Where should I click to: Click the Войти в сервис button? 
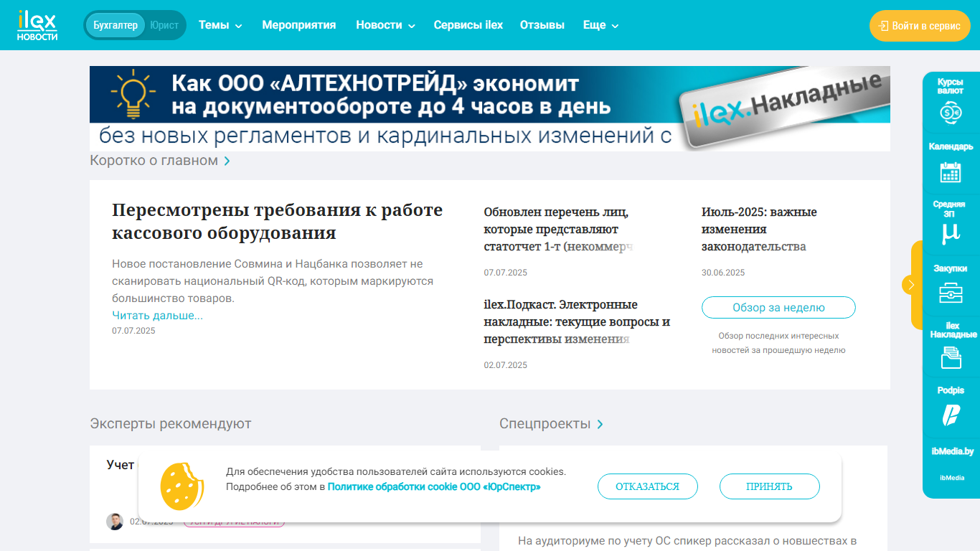coord(920,26)
